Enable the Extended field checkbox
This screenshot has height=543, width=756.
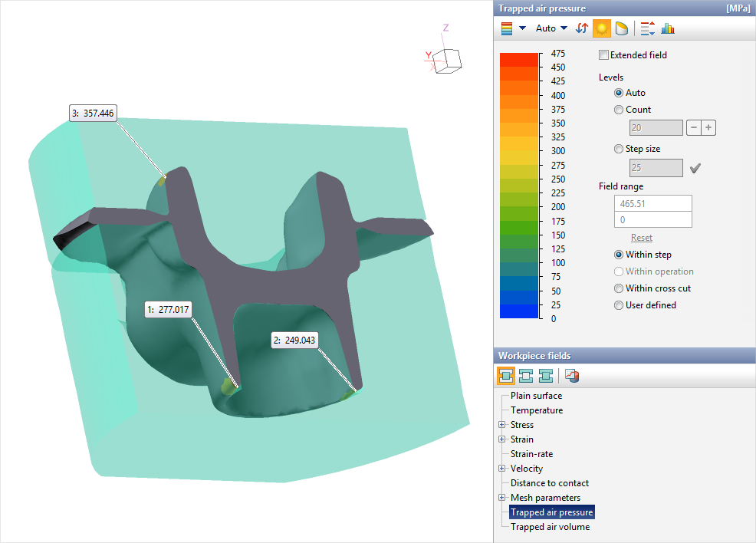click(x=604, y=55)
